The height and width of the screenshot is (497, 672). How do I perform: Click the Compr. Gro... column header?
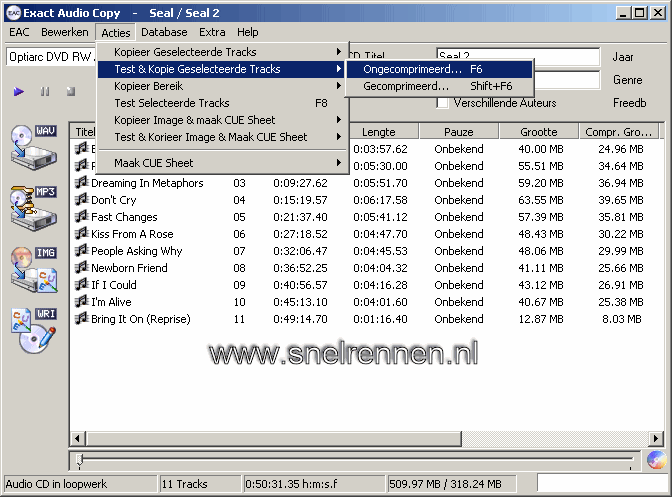(x=619, y=132)
